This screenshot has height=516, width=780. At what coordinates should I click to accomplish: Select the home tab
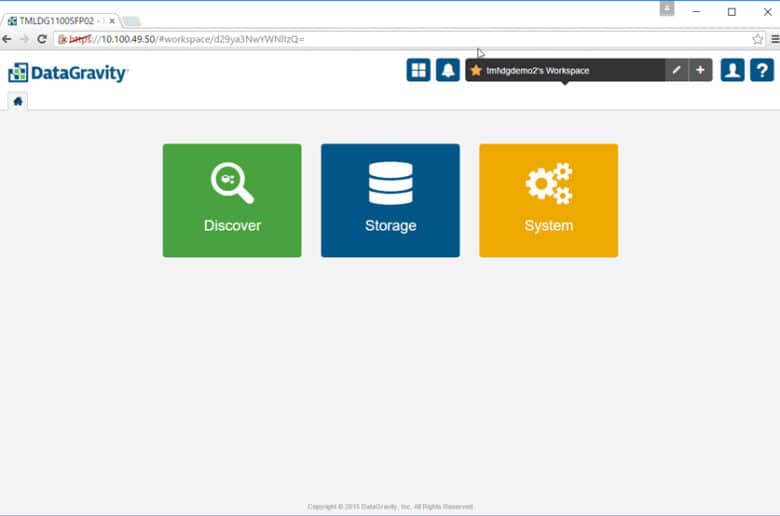point(18,102)
